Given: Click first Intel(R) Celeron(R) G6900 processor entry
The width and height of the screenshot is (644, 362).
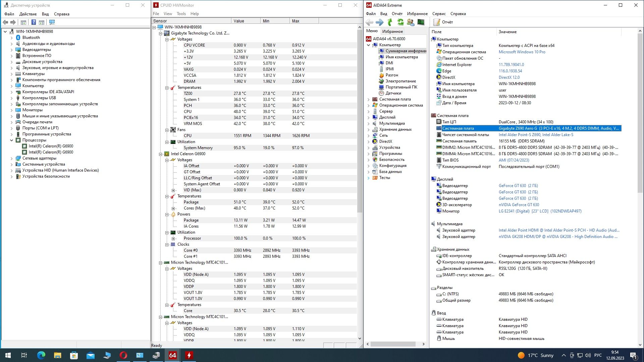Looking at the screenshot, I should pyautogui.click(x=51, y=146).
